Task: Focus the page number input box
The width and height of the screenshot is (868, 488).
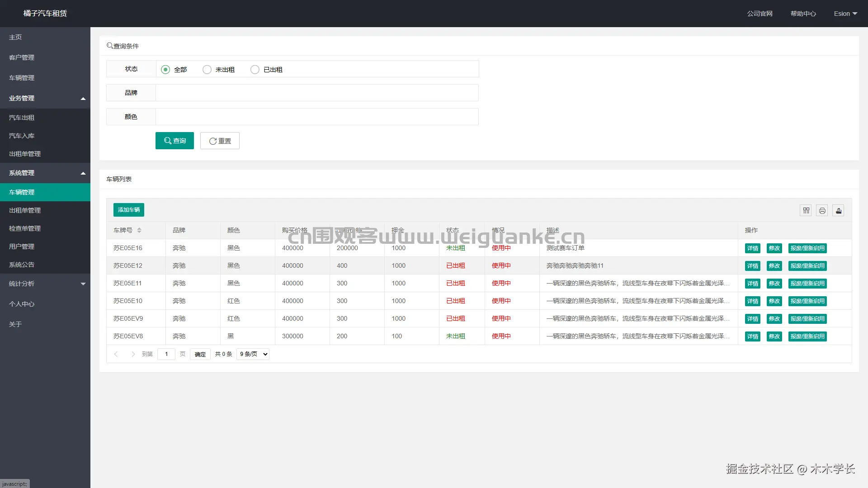Action: 166,354
